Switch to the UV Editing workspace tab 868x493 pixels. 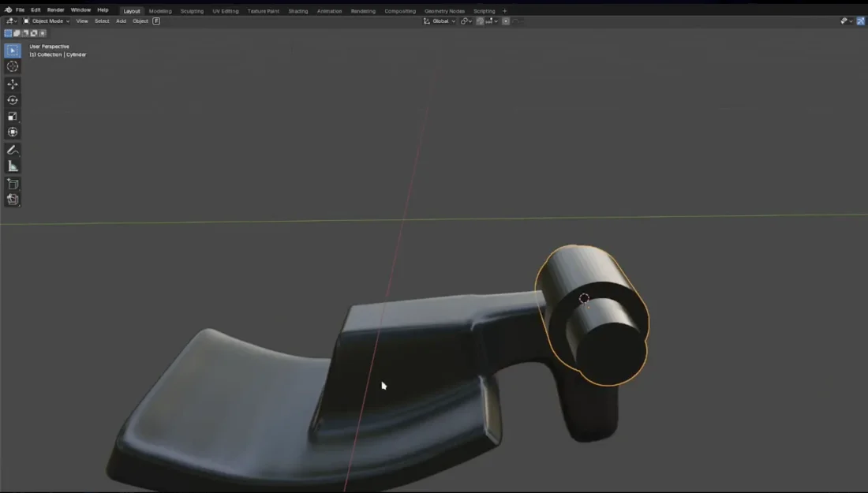226,11
